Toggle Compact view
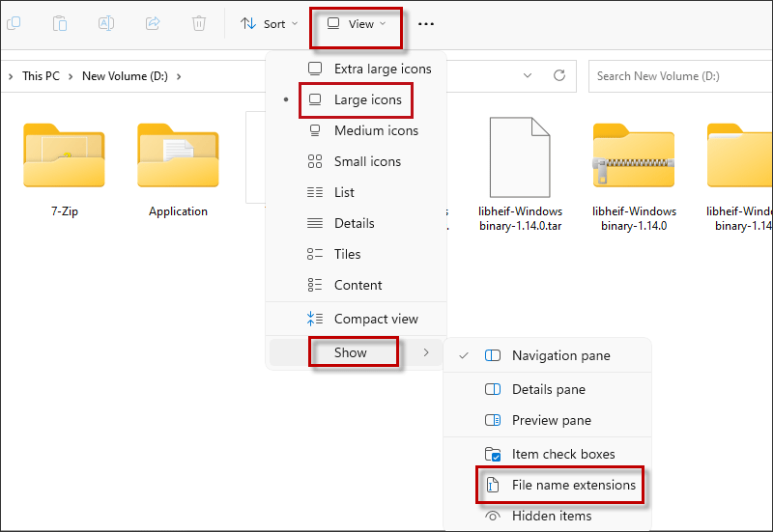The image size is (773, 532). tap(356, 319)
